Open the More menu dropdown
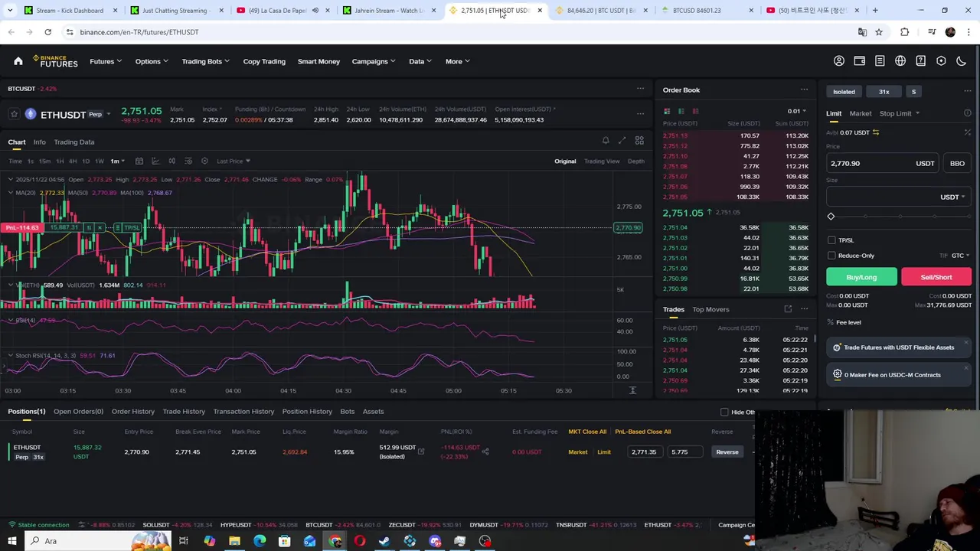 coord(458,61)
